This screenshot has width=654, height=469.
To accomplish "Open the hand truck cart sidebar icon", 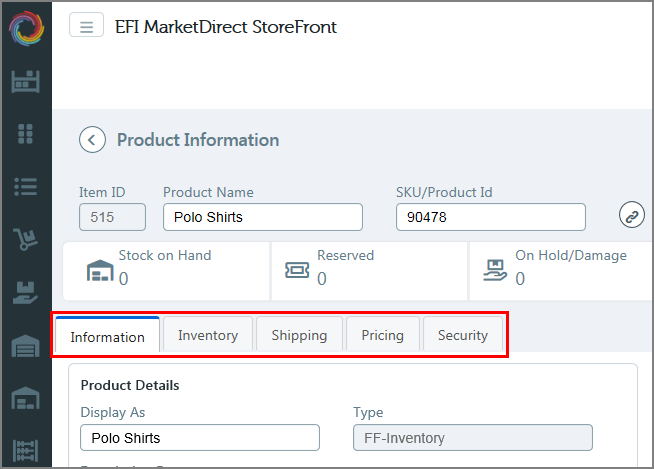I will tap(25, 239).
